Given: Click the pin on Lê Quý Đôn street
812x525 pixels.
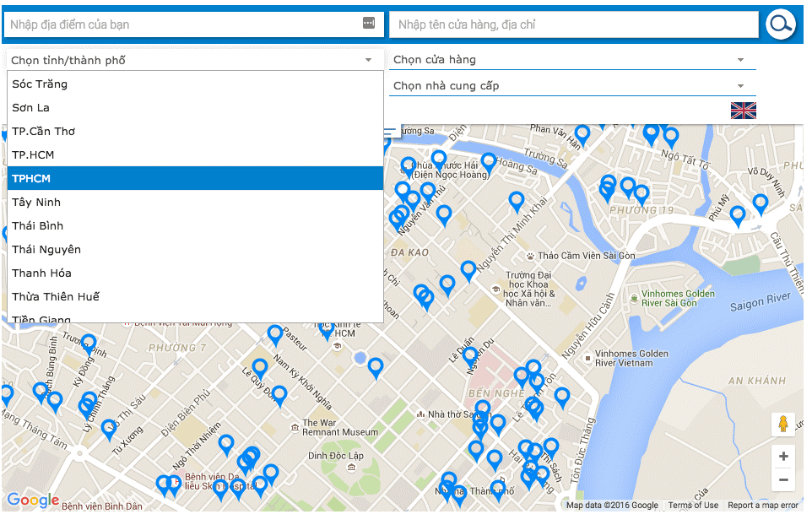Looking at the screenshot, I should pos(259,369).
